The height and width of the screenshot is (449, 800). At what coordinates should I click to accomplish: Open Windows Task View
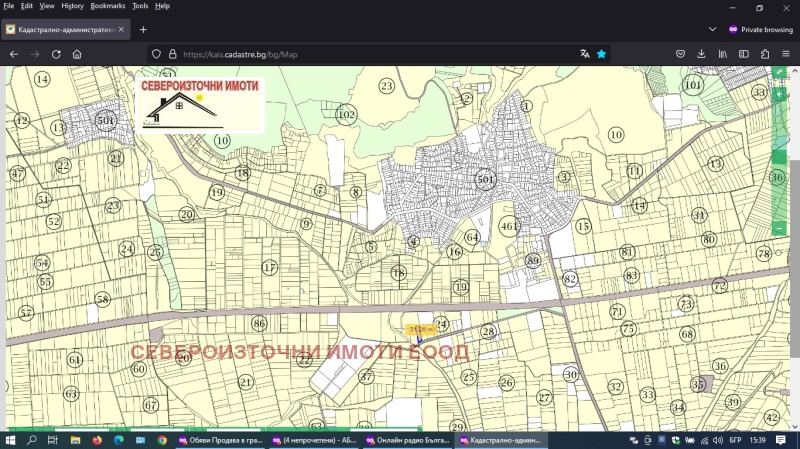(x=53, y=440)
